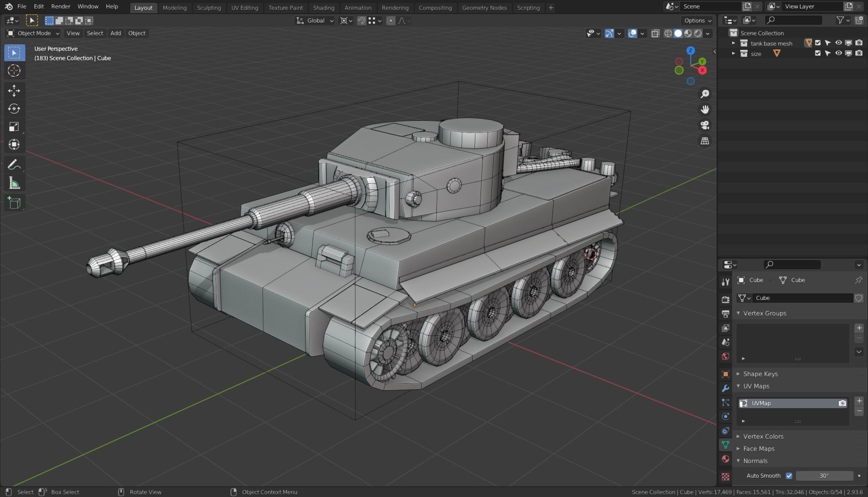
Task: Open the Modifier wrench properties tab
Action: click(726, 388)
